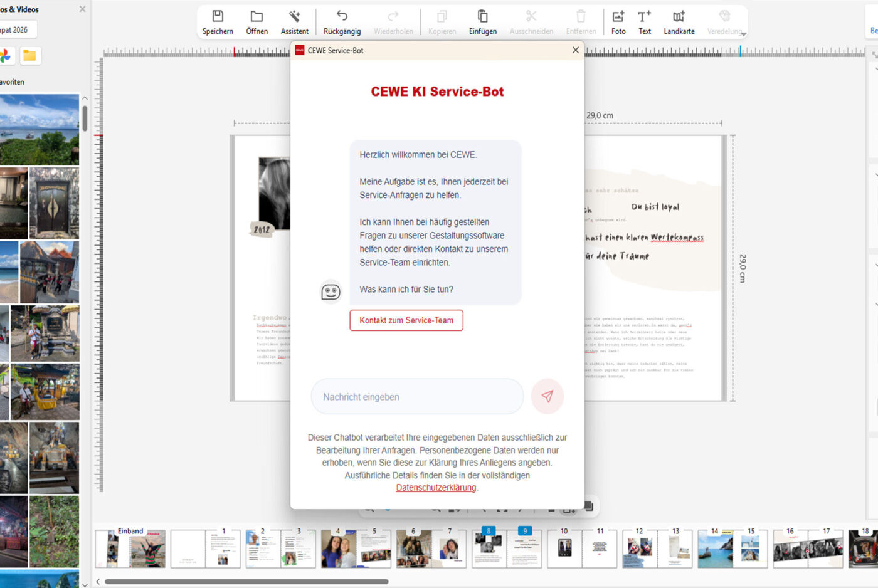Go to pages 10-11 spread thumbnail
Screen dimensions: 878x588
[582, 549]
